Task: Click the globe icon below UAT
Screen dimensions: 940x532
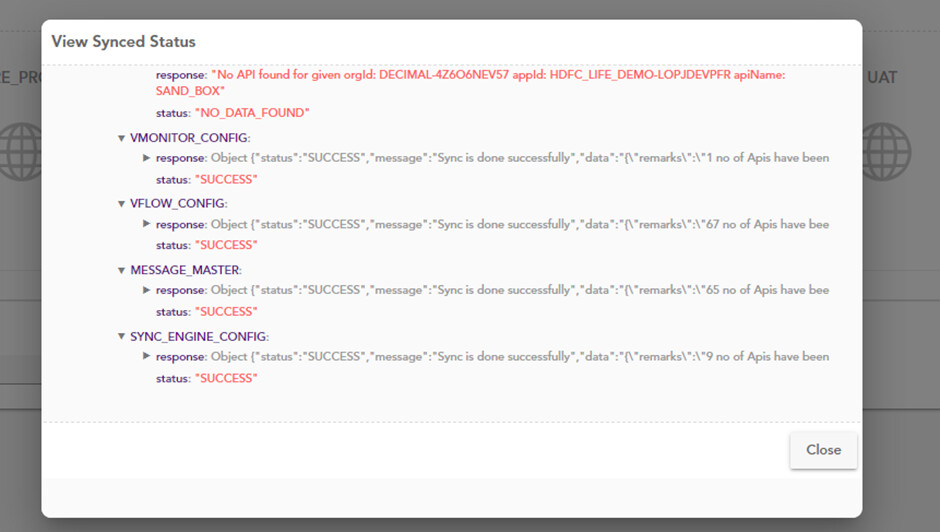Action: (x=888, y=152)
